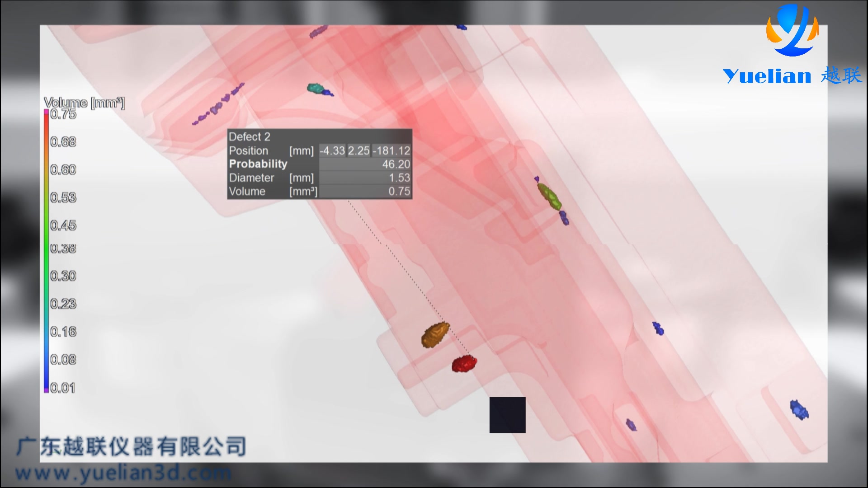
Task: Click the dark square marker
Action: [x=508, y=415]
